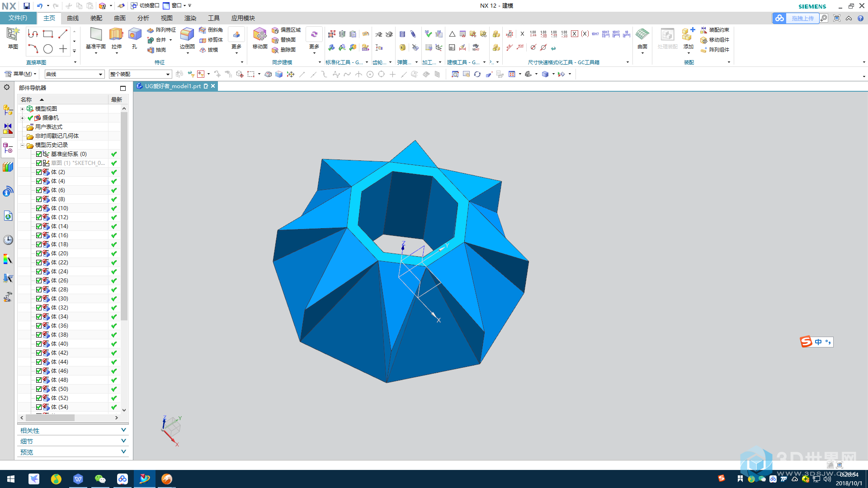Click 修剪体 trim body tool

click(x=211, y=40)
